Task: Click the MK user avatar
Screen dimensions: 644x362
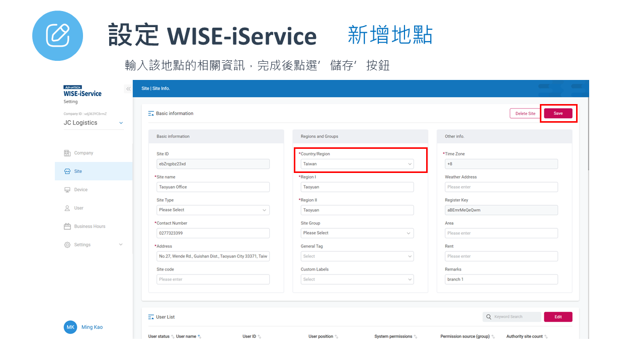Action: tap(70, 327)
